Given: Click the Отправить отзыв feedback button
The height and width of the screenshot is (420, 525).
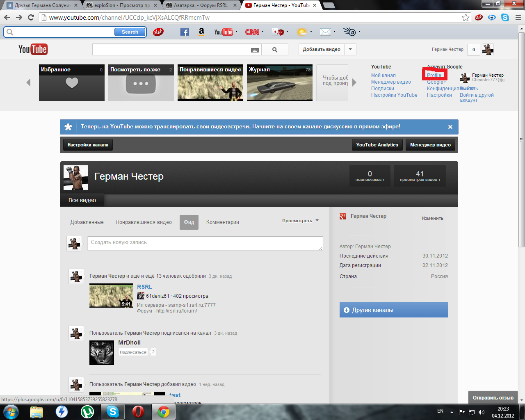Looking at the screenshot, I should (493, 397).
